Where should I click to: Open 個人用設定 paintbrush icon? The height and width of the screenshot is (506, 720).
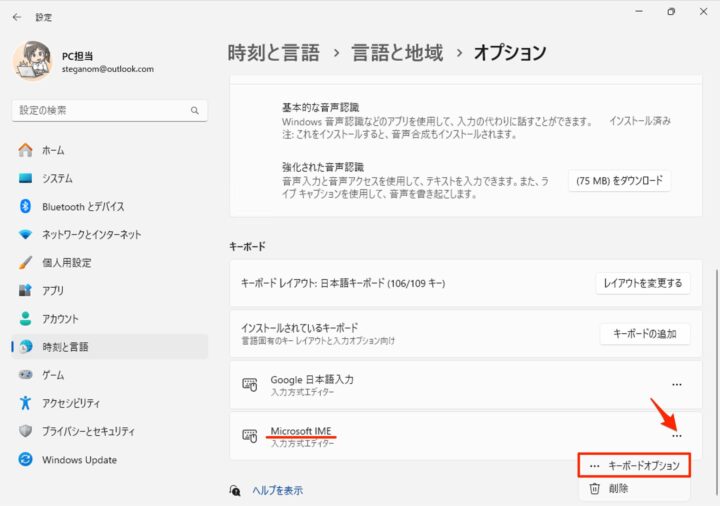25,263
